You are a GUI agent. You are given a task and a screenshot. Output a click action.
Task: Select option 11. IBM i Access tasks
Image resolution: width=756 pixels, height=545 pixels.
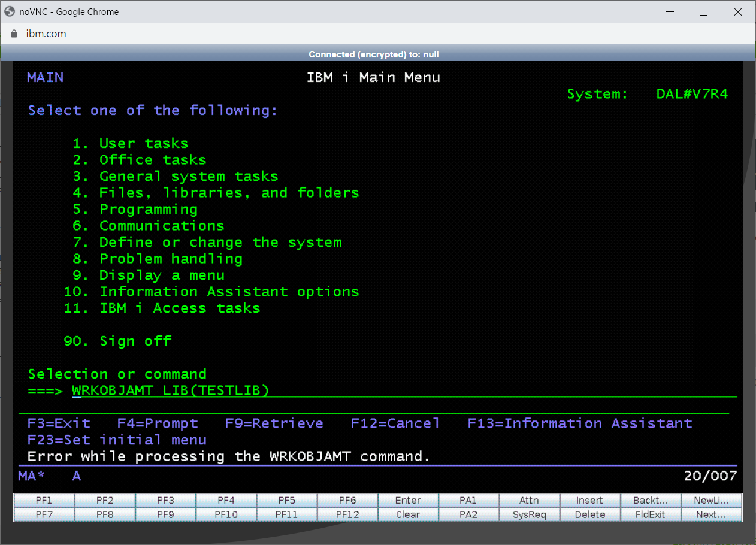coord(162,308)
